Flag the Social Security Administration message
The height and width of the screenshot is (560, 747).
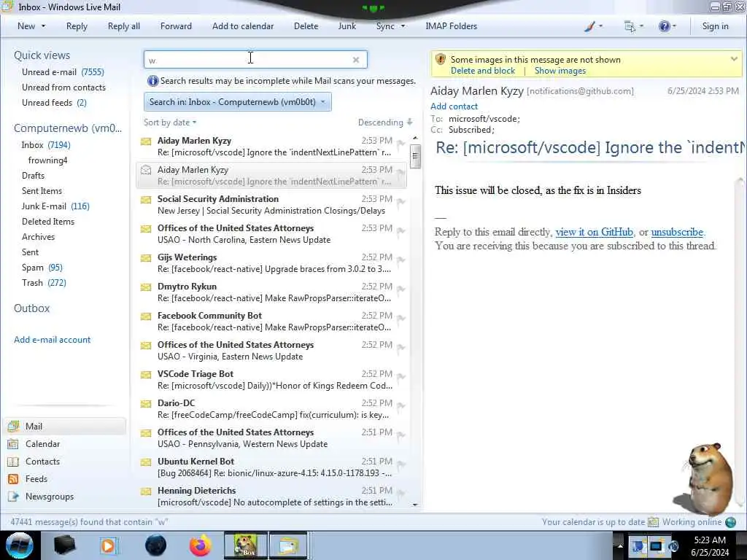pos(401,201)
